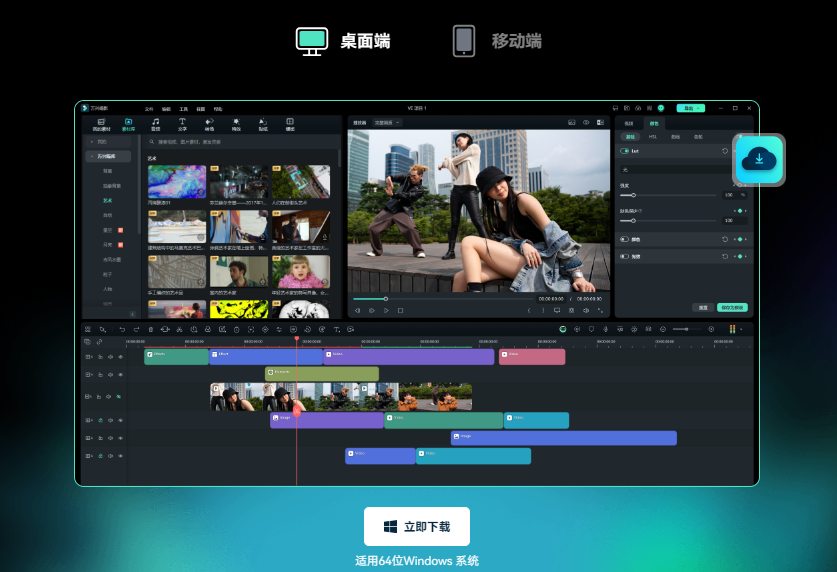
Task: Click the cloud download badge icon
Action: (759, 160)
